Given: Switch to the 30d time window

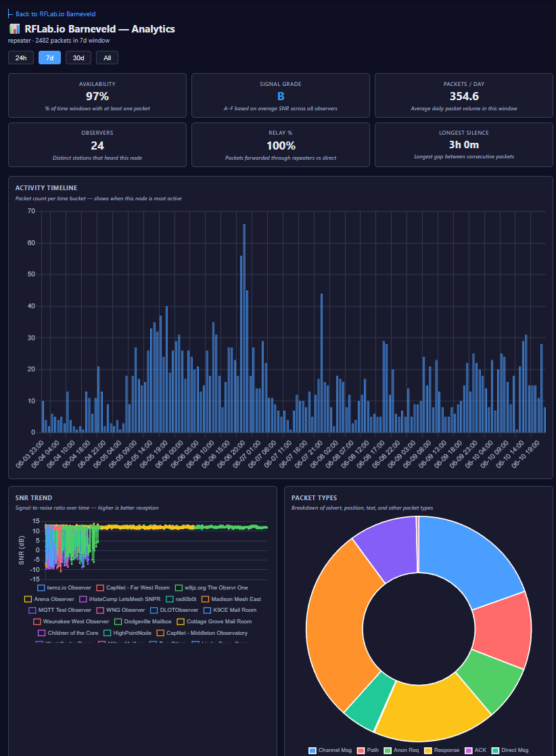Looking at the screenshot, I should (x=78, y=58).
